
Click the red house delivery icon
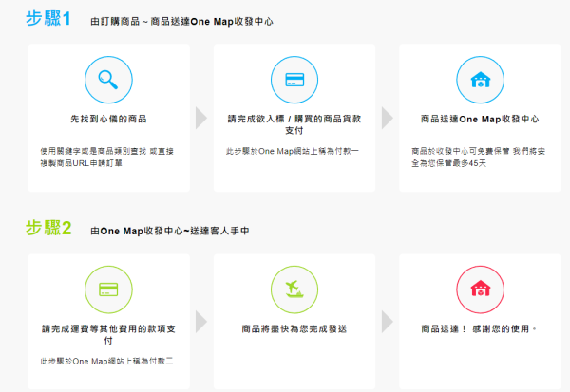[x=479, y=288]
